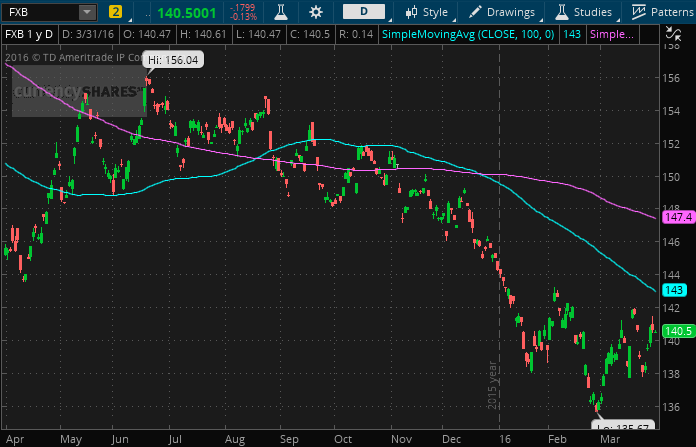
Task: Open chart settings gear icon
Action: coord(316,12)
